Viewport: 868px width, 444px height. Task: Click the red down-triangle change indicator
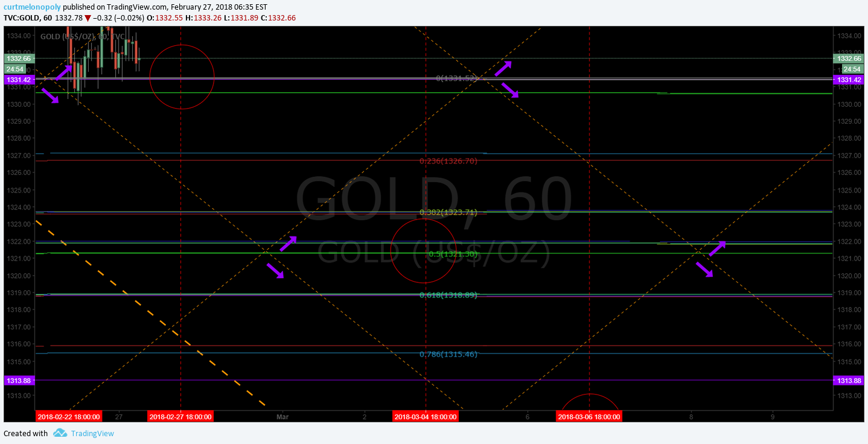(x=88, y=17)
